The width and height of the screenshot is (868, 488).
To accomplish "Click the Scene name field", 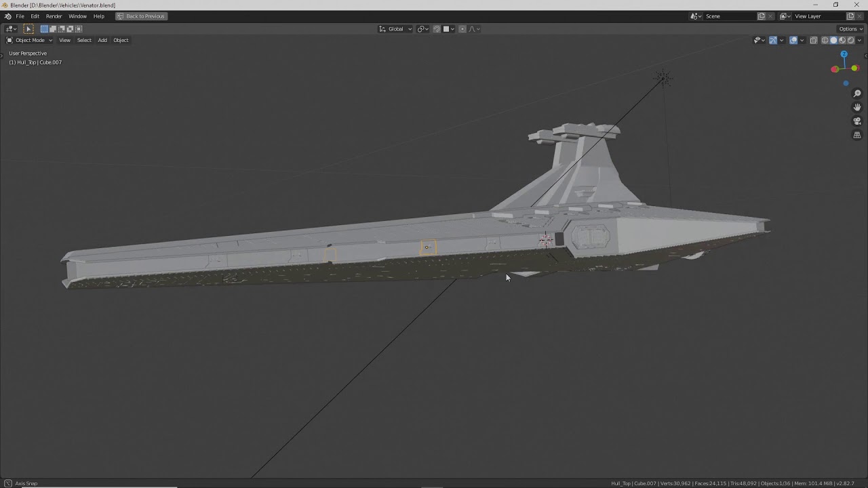I will (729, 16).
